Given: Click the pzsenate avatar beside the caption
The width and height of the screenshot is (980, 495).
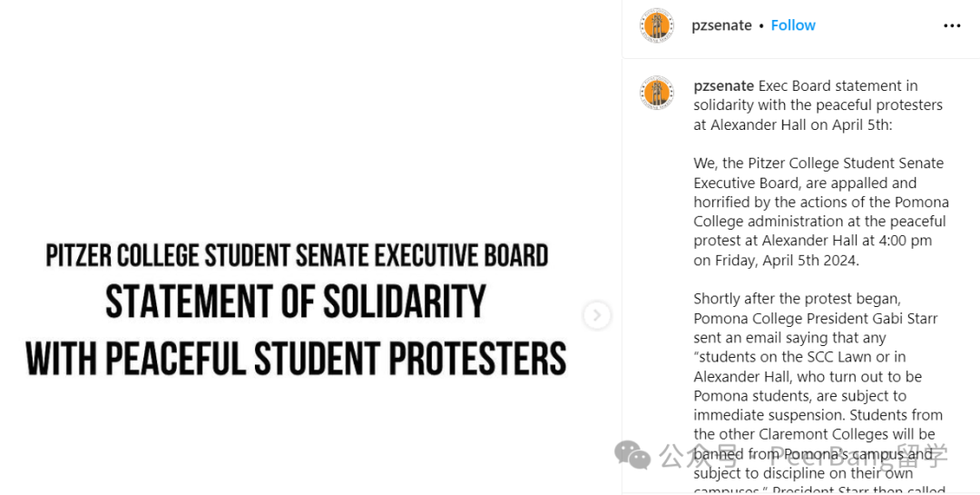Looking at the screenshot, I should click(656, 93).
